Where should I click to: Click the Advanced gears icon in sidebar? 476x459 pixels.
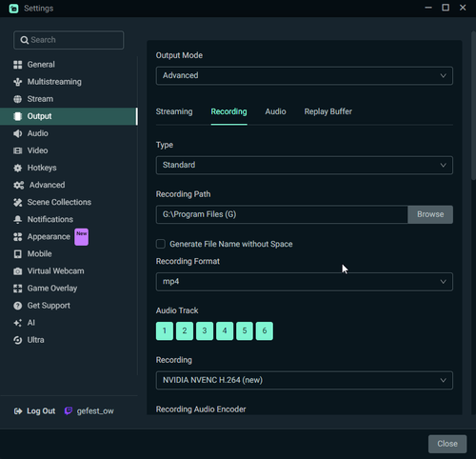(x=19, y=185)
